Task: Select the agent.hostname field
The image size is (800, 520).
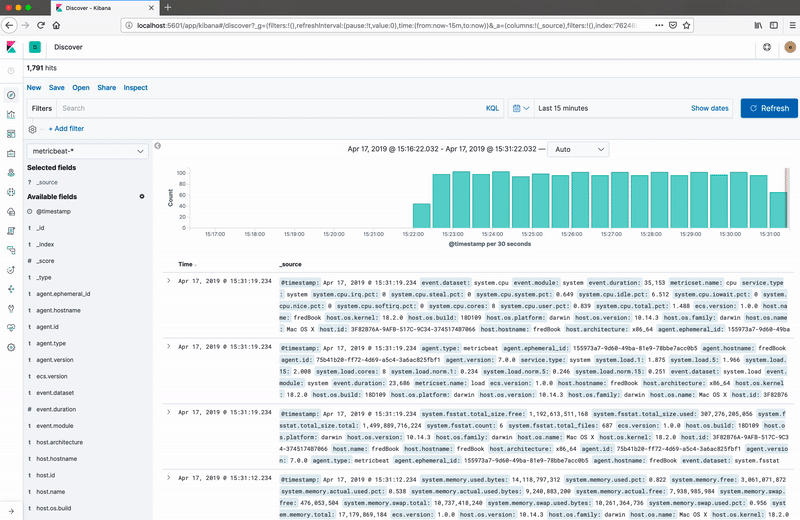Action: pyautogui.click(x=58, y=310)
